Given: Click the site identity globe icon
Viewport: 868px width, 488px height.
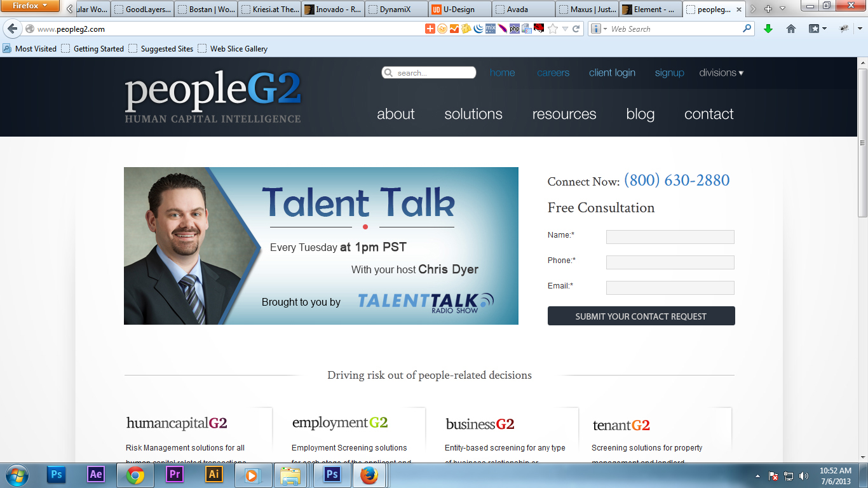Looking at the screenshot, I should tap(29, 29).
